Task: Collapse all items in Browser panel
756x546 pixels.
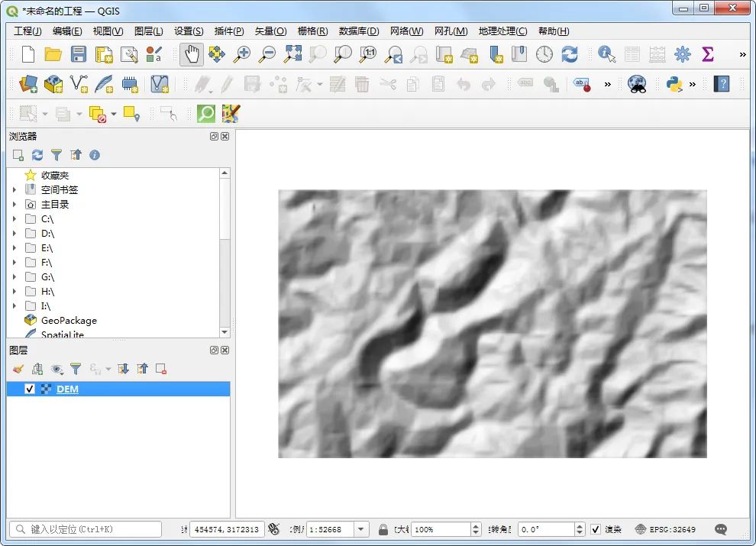Action: [x=76, y=155]
